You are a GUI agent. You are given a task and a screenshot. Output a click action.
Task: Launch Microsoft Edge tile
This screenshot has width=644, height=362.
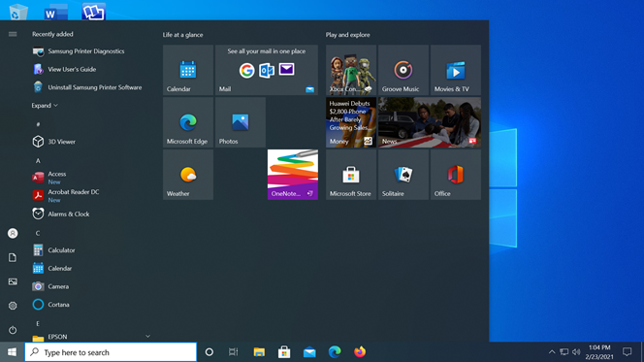click(x=188, y=122)
